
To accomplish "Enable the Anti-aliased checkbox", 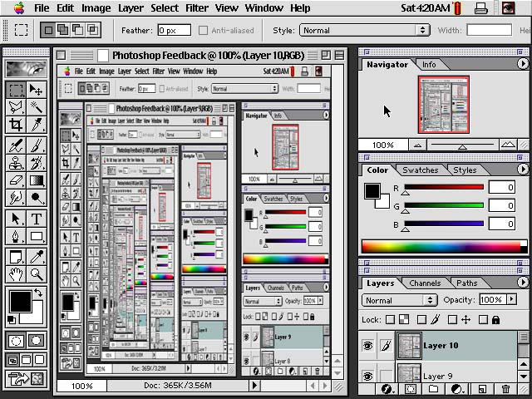I will click(203, 31).
